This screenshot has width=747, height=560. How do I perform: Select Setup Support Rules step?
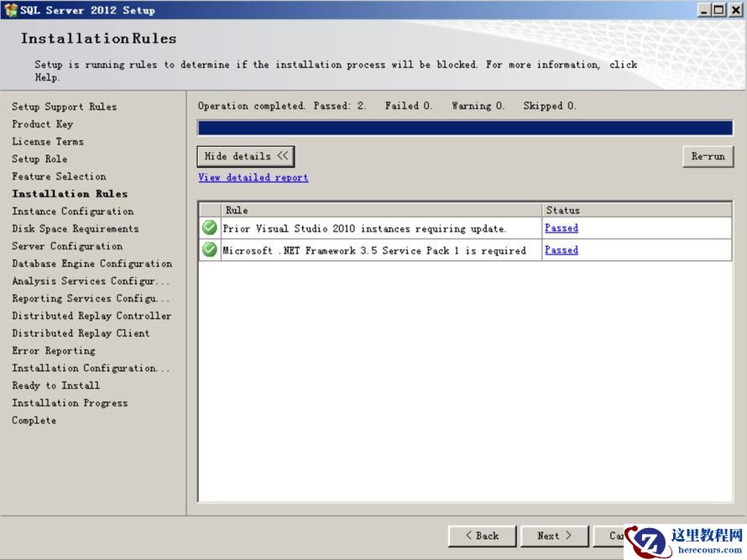click(65, 107)
